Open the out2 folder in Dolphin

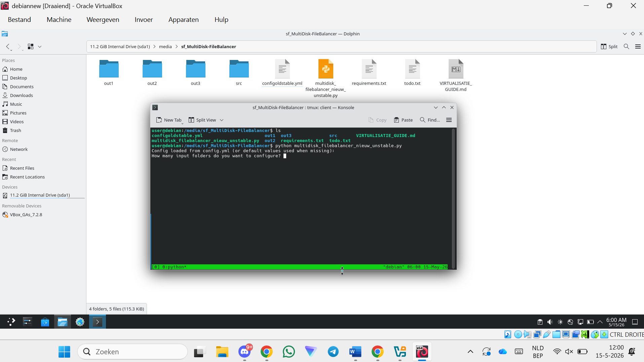pos(152,69)
